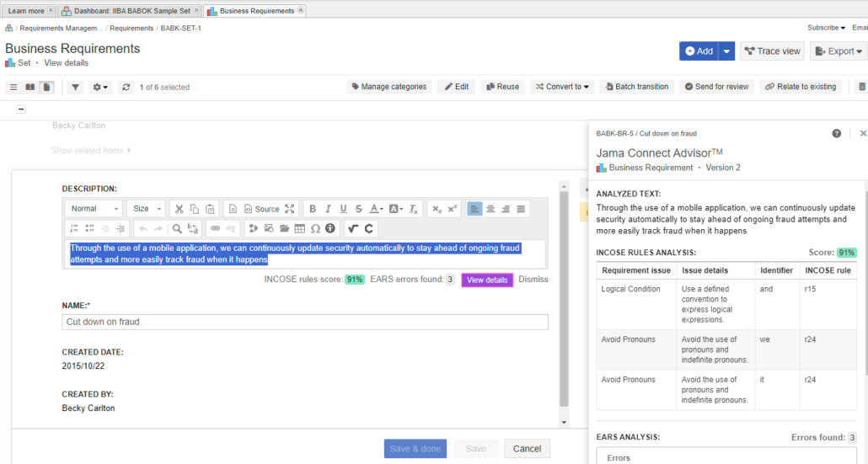Toggle bold formatting in the description editor
Image resolution: width=868 pixels, height=464 pixels.
point(313,209)
